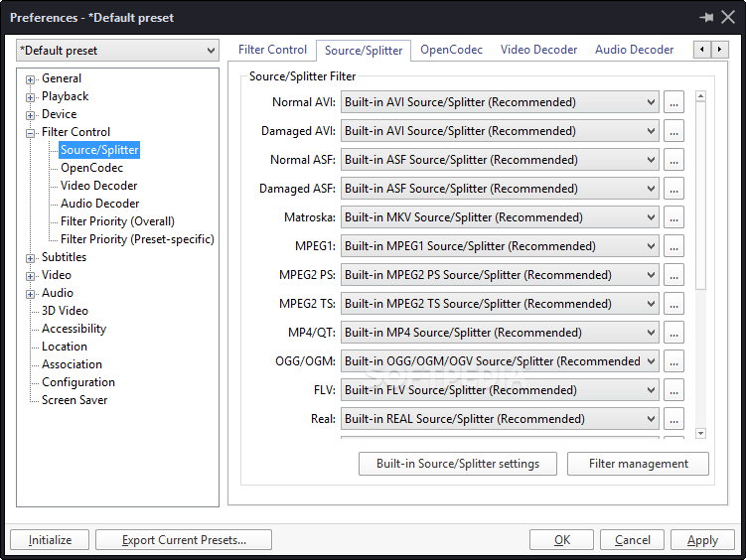Click the ellipsis button for Damaged ASF

[x=673, y=189]
